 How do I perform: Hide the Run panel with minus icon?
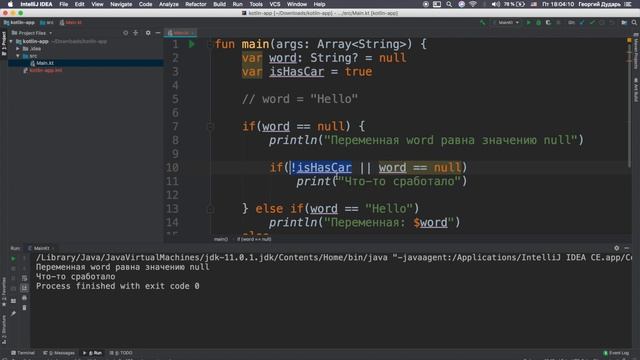coord(627,248)
